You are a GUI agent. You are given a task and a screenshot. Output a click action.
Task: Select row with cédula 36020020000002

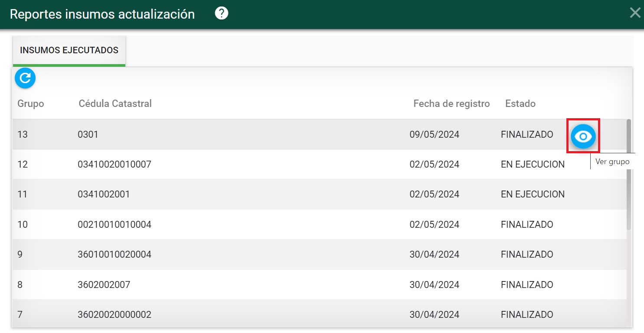(x=114, y=314)
